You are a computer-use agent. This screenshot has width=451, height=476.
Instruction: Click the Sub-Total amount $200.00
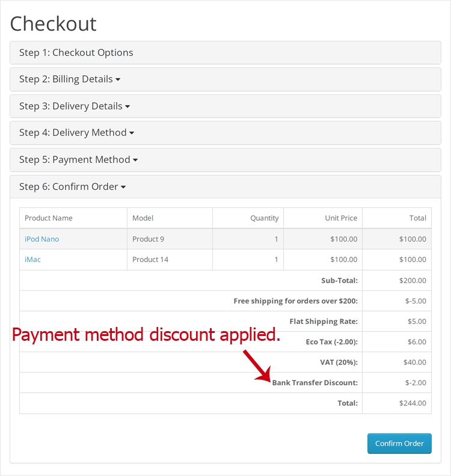click(413, 281)
